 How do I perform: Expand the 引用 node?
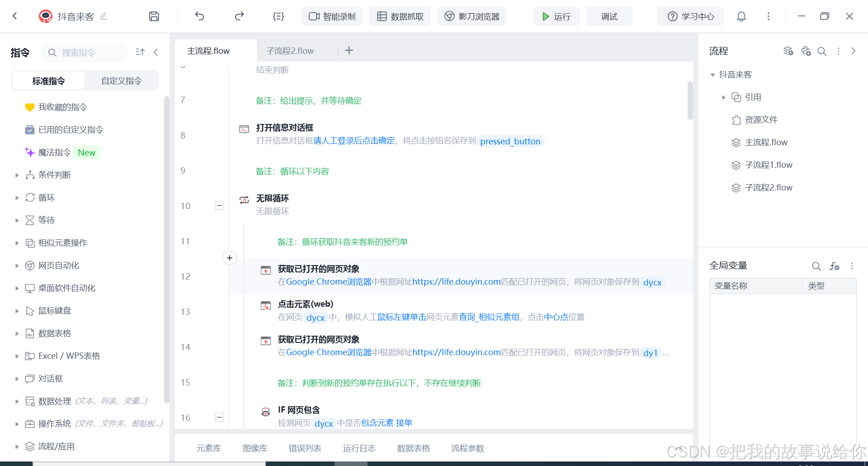(723, 97)
